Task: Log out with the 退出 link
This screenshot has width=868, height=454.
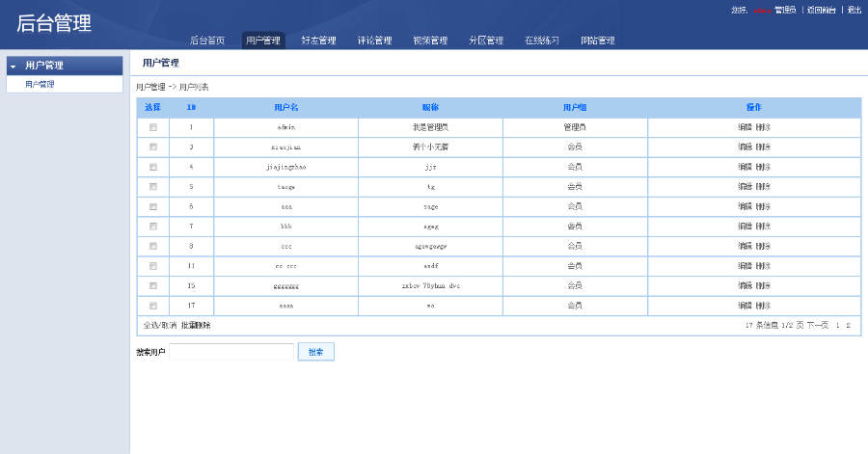Action: (x=854, y=10)
